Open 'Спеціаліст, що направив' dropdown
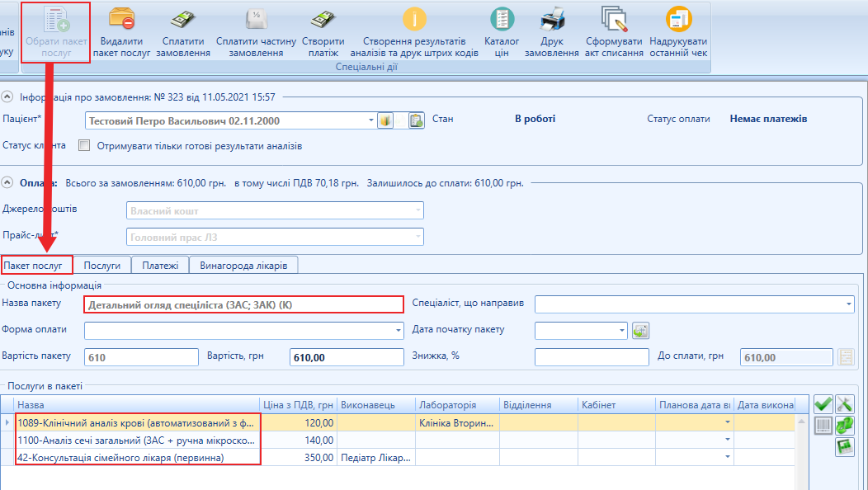The height and width of the screenshot is (490, 868). 849,304
